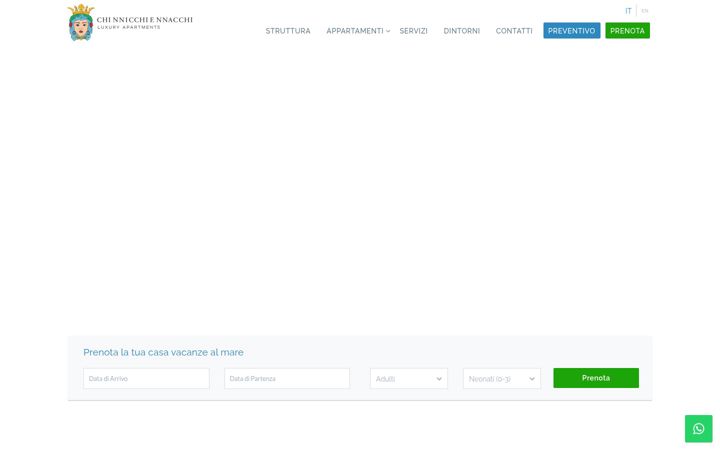Screen dimensions: 720x450
Task: Open the APPARTAMENTI menu item
Action: [354, 31]
